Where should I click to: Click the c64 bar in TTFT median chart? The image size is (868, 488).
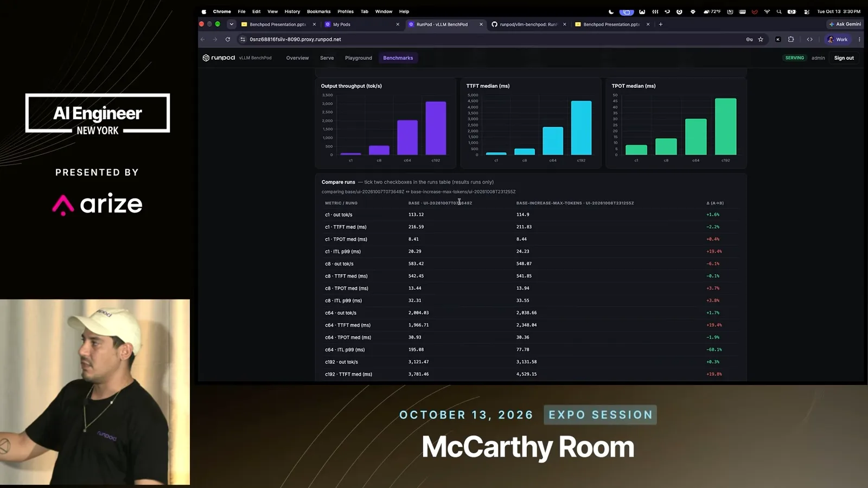[x=553, y=141]
